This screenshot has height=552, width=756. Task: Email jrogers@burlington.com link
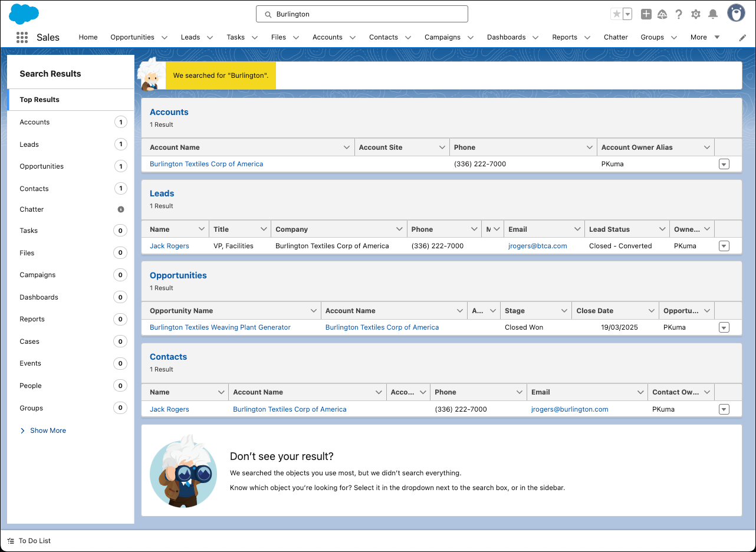click(570, 409)
